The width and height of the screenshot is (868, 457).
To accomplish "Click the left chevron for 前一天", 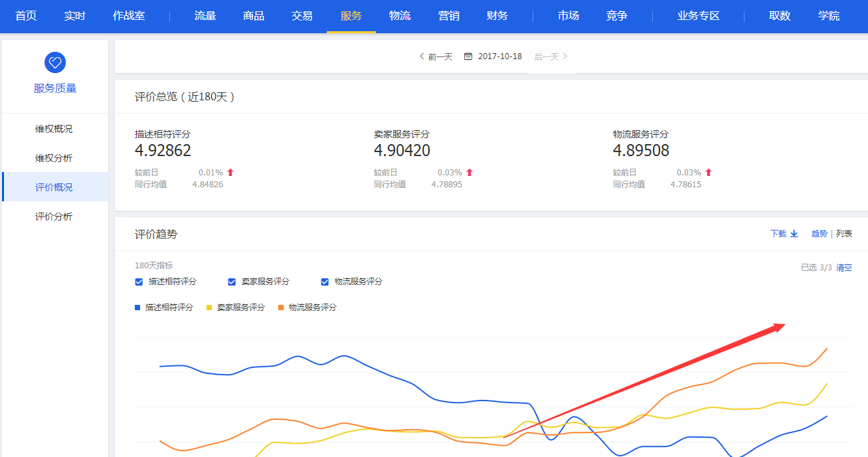I will (421, 56).
